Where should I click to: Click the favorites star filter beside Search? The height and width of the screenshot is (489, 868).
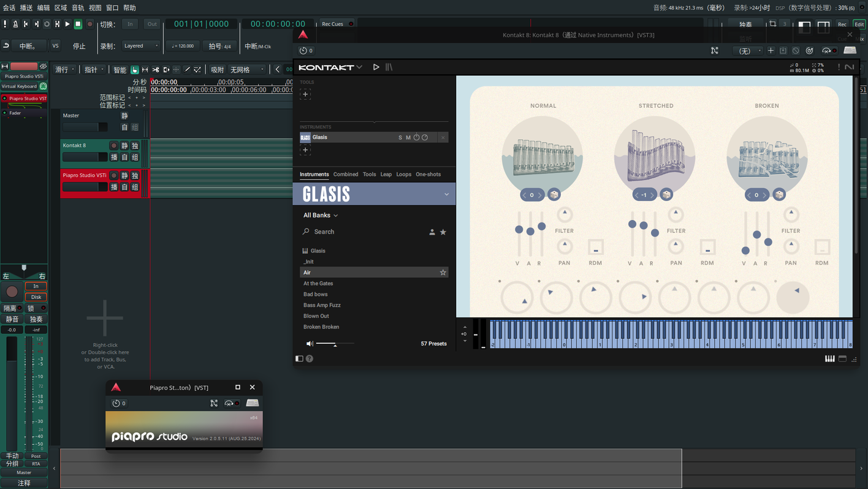443,232
